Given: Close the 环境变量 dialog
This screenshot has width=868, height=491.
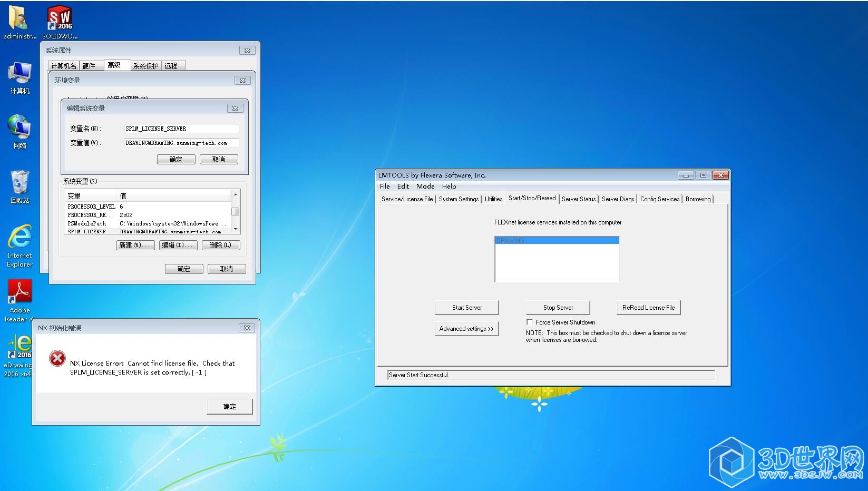Looking at the screenshot, I should coord(242,80).
